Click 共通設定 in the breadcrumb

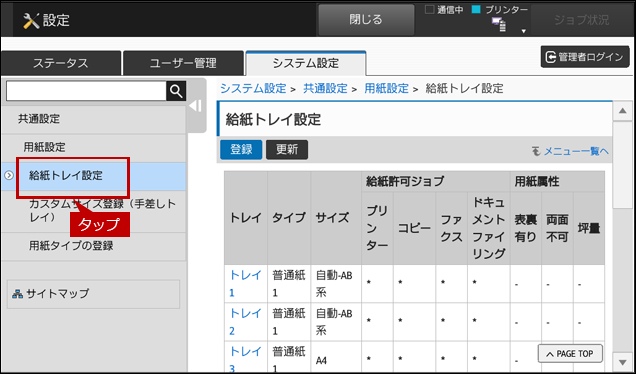click(325, 88)
